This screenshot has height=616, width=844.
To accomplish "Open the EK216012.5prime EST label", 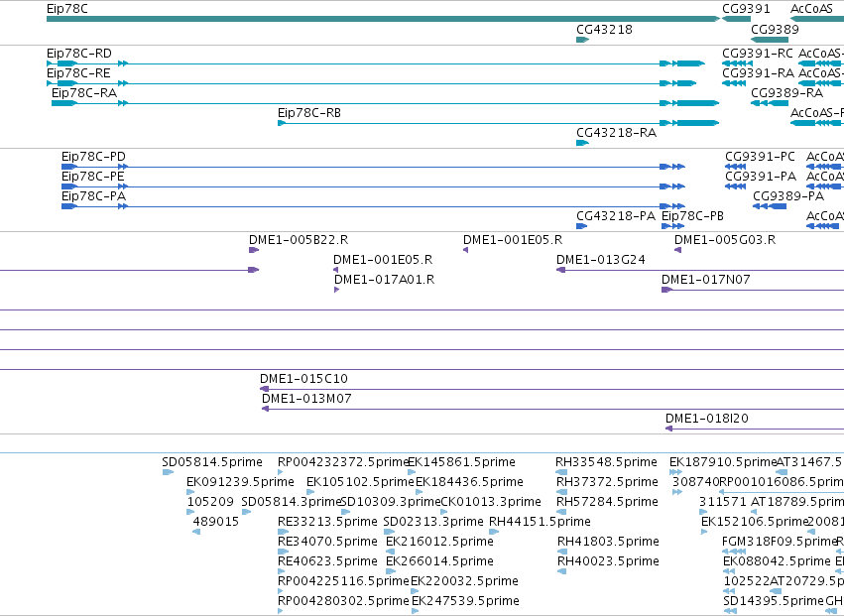I will click(x=439, y=542).
